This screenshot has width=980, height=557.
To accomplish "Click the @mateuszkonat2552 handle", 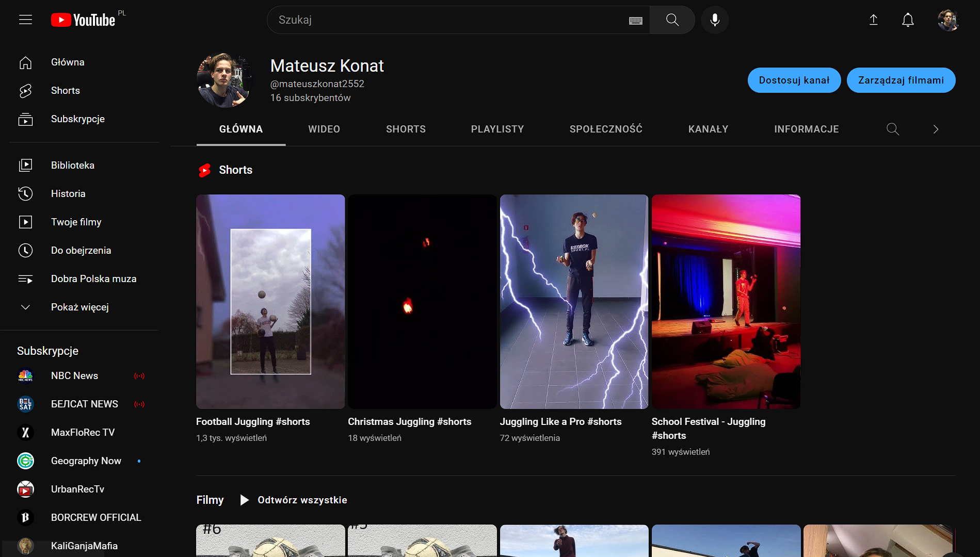I will click(317, 84).
